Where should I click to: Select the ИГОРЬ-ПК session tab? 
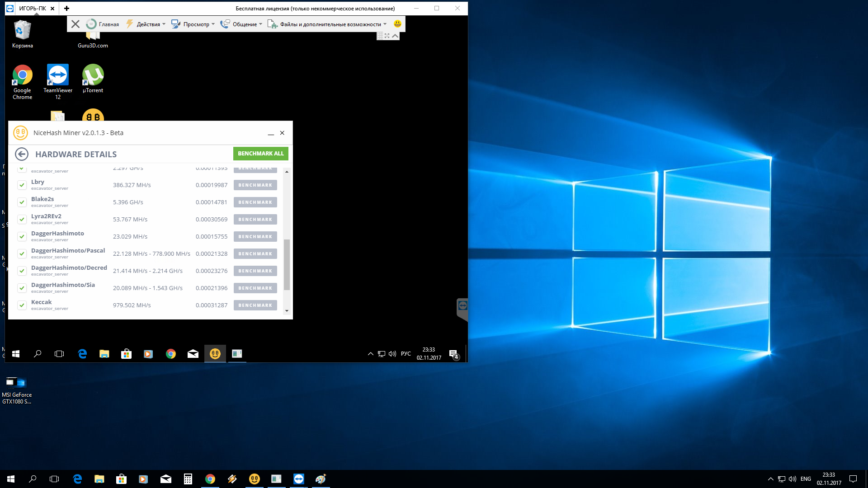click(x=33, y=8)
